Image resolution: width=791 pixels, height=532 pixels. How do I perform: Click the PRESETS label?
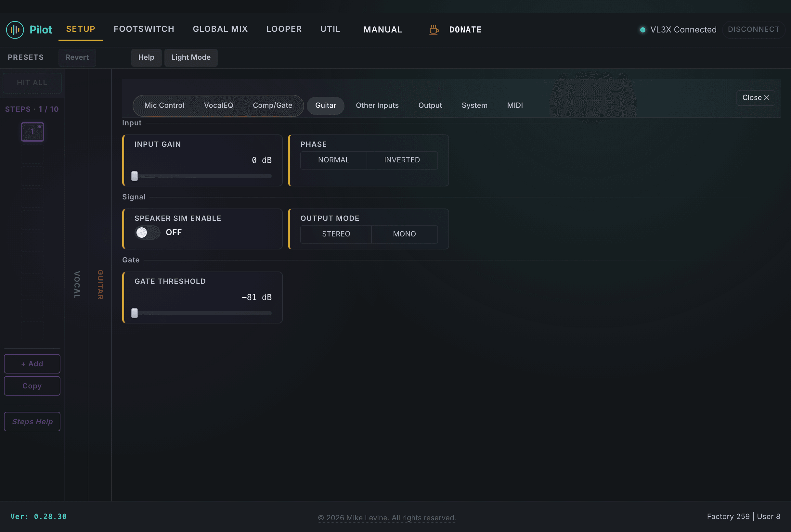tap(26, 57)
